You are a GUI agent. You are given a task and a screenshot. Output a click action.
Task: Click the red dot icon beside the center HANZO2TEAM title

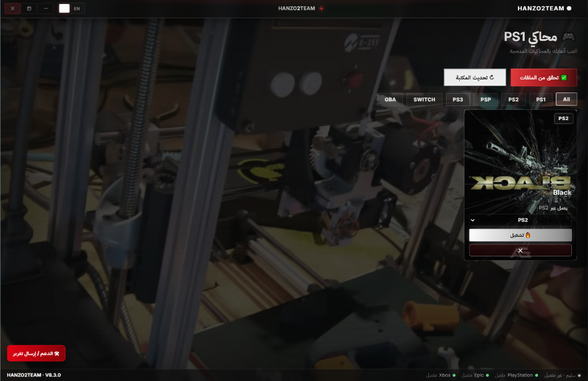pos(321,8)
